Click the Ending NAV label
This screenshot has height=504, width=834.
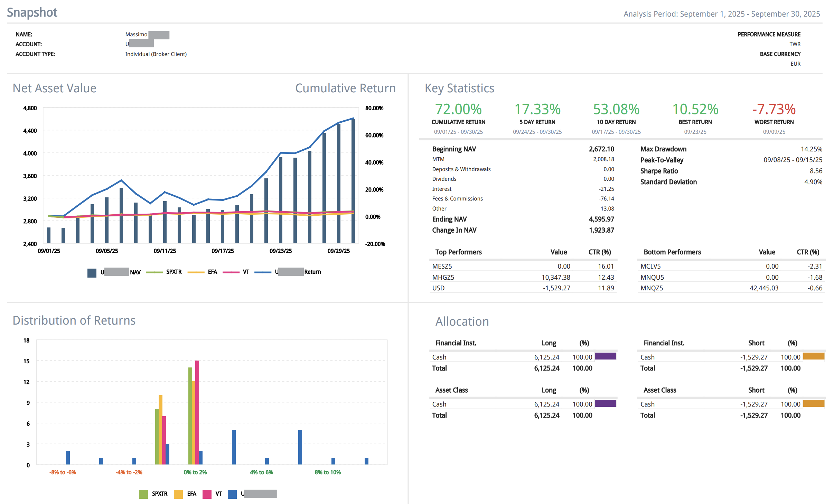point(449,219)
